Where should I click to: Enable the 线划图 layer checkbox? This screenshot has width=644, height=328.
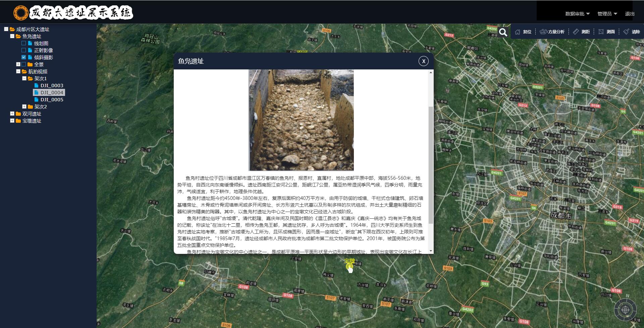[23, 43]
